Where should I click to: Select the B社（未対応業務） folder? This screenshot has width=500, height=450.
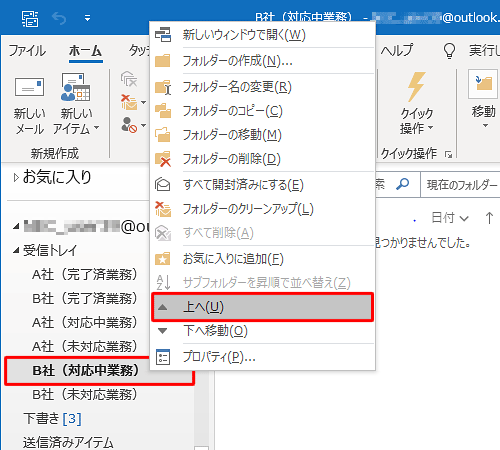click(x=84, y=395)
